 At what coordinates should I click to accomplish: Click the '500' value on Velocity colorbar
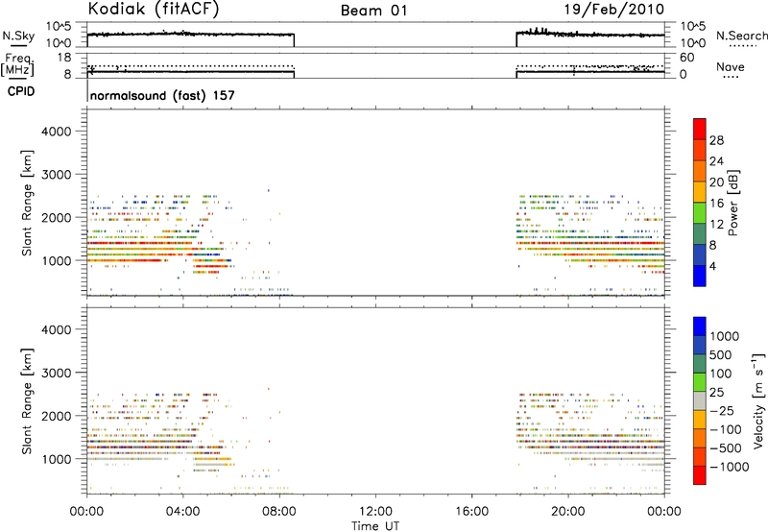[721, 354]
